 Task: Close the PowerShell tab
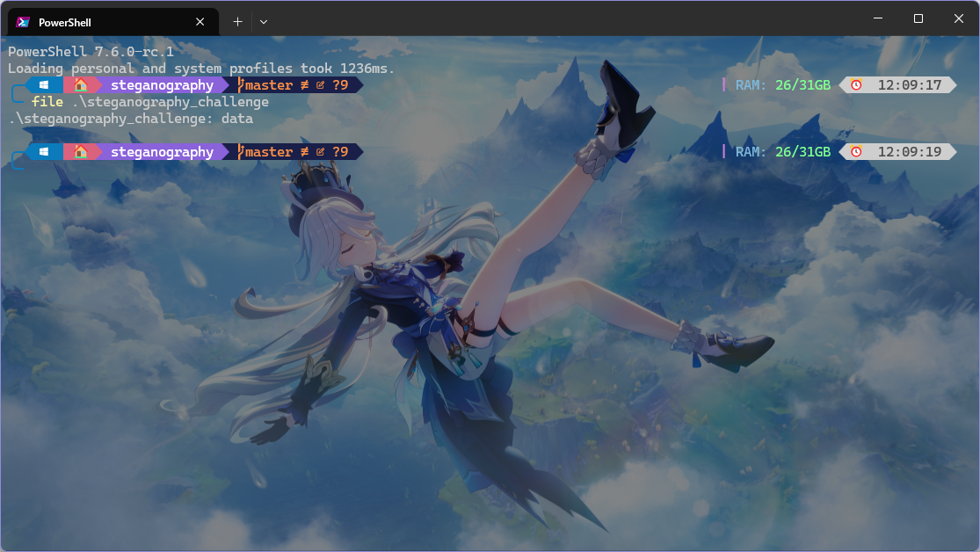pyautogui.click(x=200, y=22)
